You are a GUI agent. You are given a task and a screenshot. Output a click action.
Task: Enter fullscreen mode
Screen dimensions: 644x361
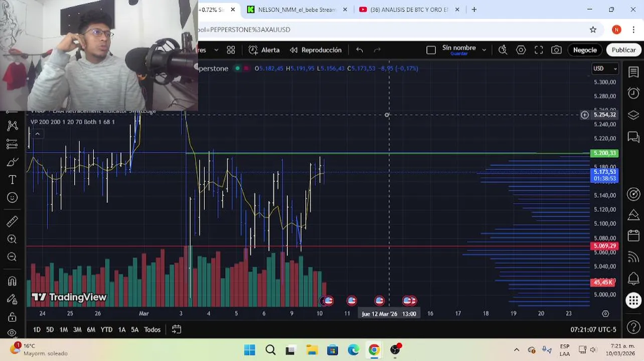tap(539, 50)
